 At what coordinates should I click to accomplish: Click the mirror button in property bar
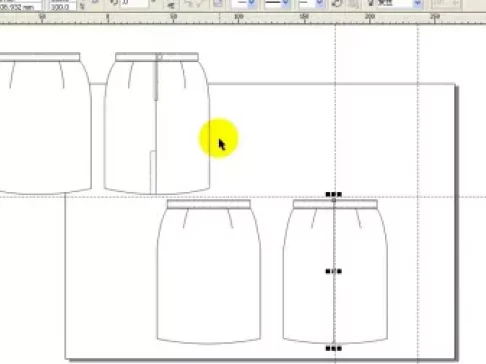pos(172,4)
